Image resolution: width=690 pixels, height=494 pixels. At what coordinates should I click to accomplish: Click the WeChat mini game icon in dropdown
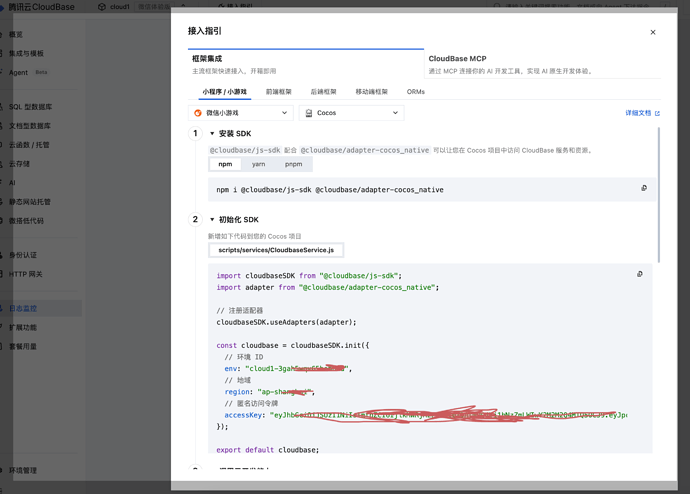(x=198, y=113)
